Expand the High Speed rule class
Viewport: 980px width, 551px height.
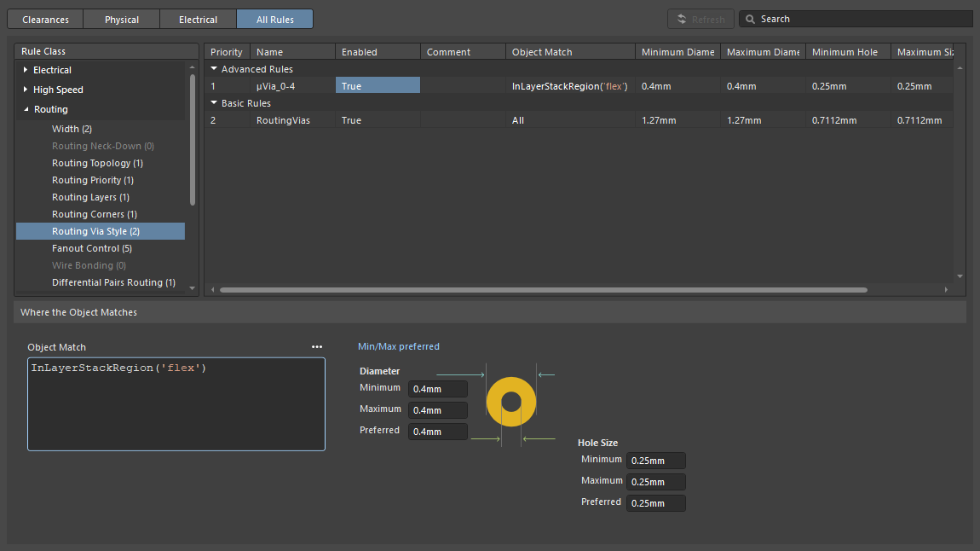point(26,90)
